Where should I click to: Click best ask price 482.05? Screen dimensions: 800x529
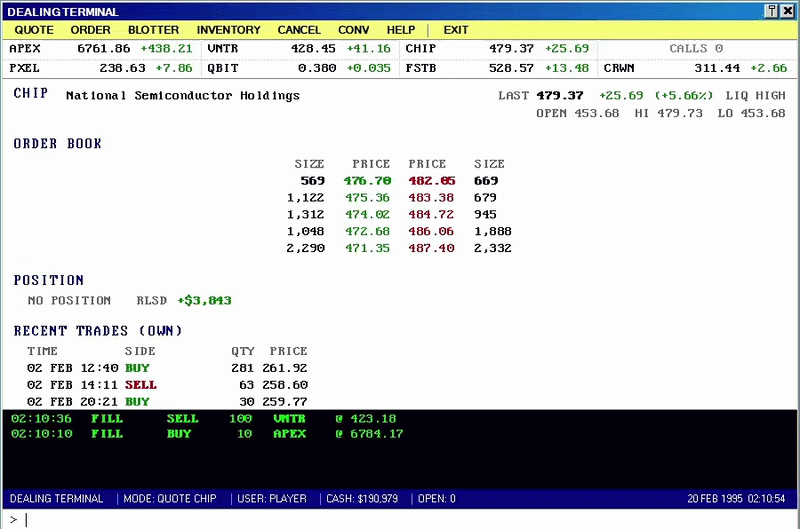tap(432, 181)
